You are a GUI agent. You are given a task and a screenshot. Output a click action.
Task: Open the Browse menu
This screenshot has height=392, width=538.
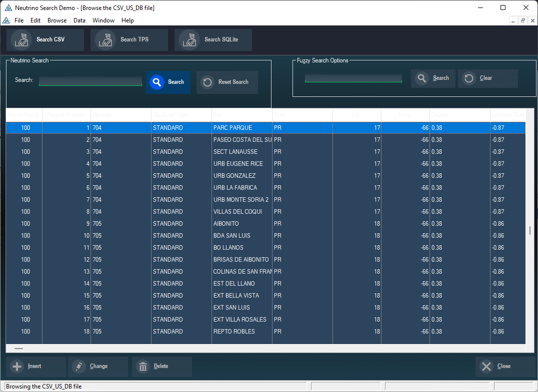57,20
